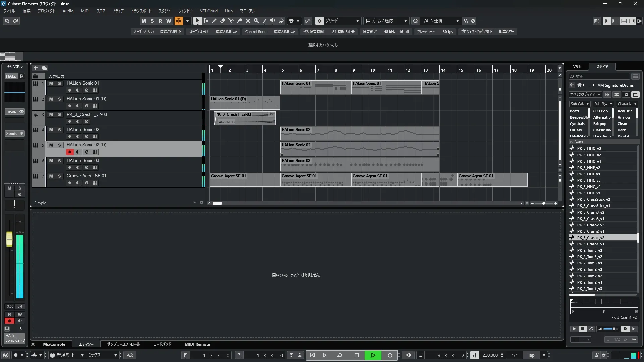The height and width of the screenshot is (362, 644).
Task: Mute the HALion Sonic 03 track
Action: pyautogui.click(x=51, y=161)
